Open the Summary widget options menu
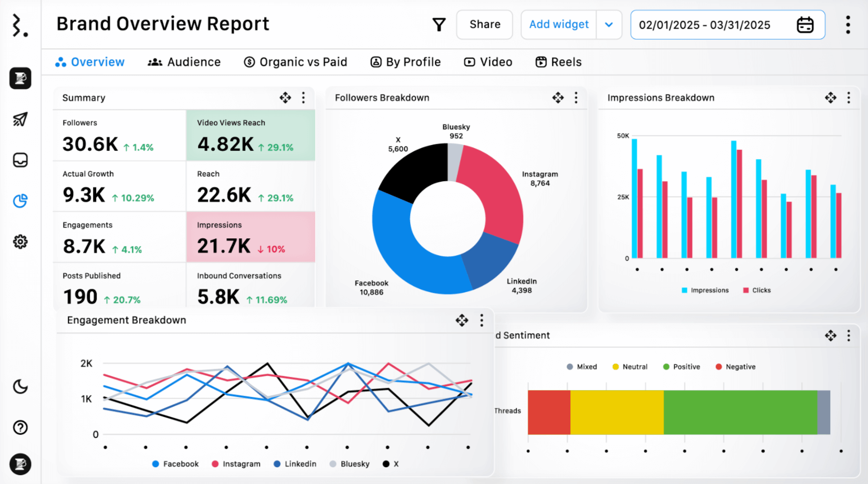Image resolution: width=868 pixels, height=484 pixels. pyautogui.click(x=304, y=98)
